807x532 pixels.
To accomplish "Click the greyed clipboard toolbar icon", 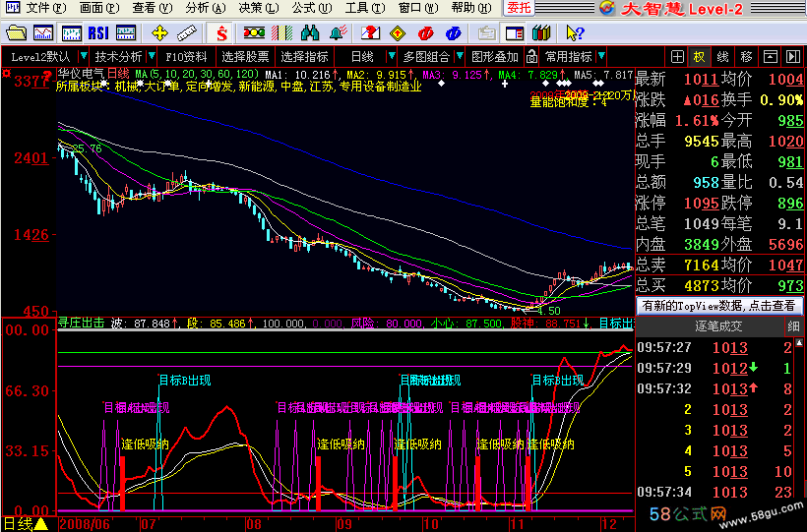I will coord(486,33).
